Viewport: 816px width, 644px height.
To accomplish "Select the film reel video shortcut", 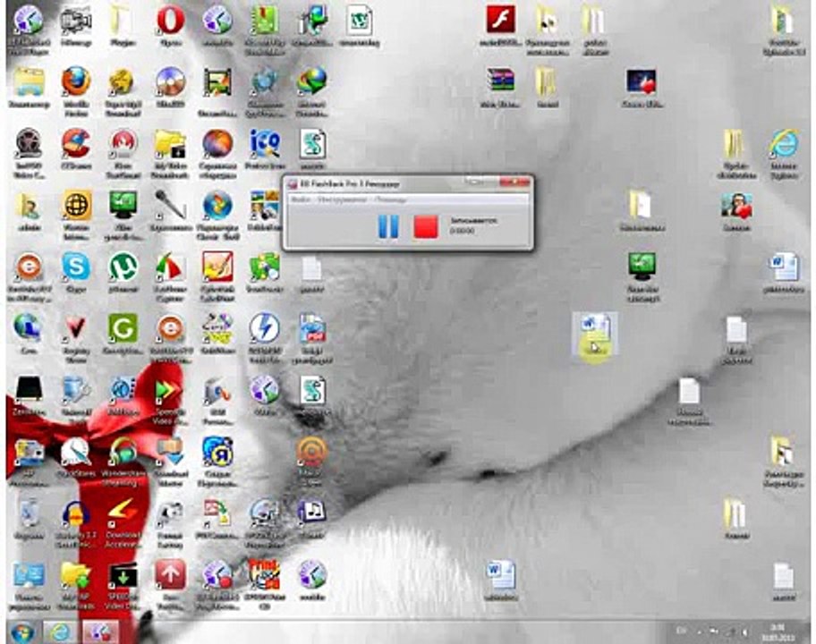I will tap(30, 143).
